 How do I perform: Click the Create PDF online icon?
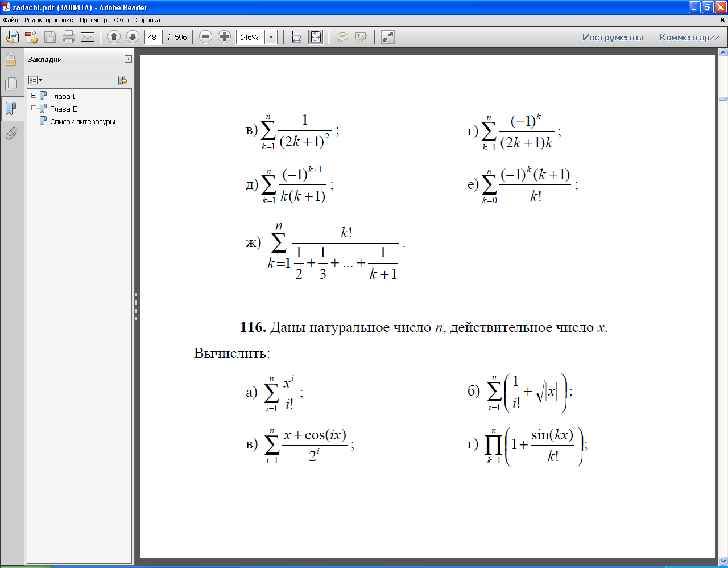31,38
